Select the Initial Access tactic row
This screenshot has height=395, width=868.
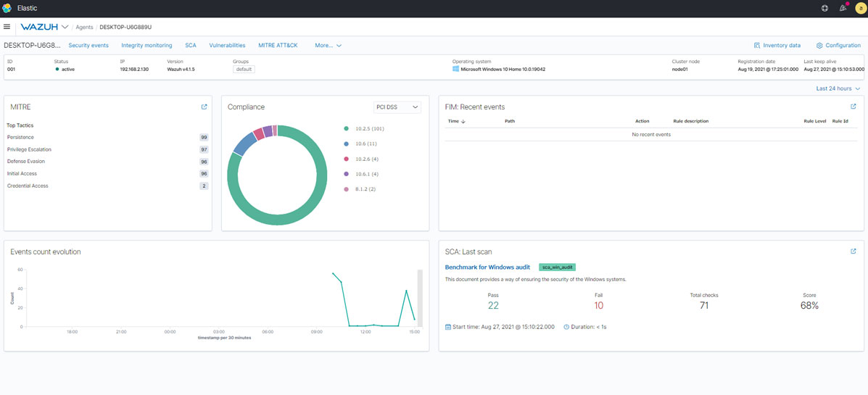pos(108,174)
